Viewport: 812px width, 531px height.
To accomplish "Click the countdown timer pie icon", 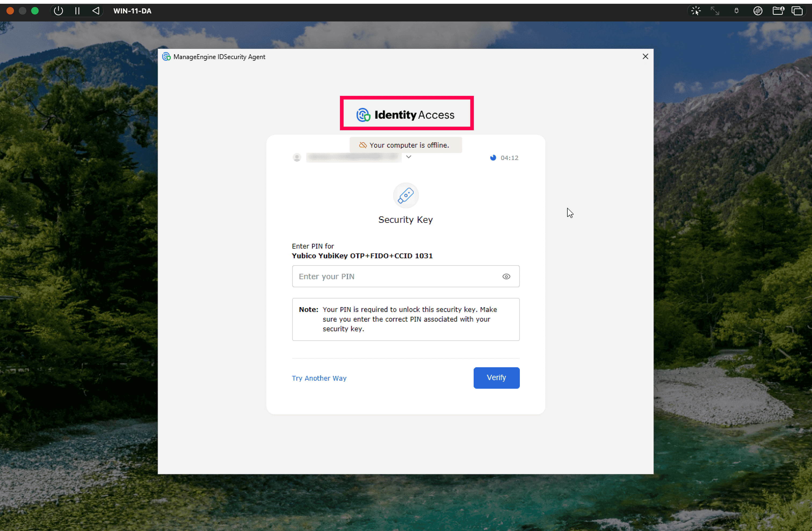I will (x=493, y=158).
